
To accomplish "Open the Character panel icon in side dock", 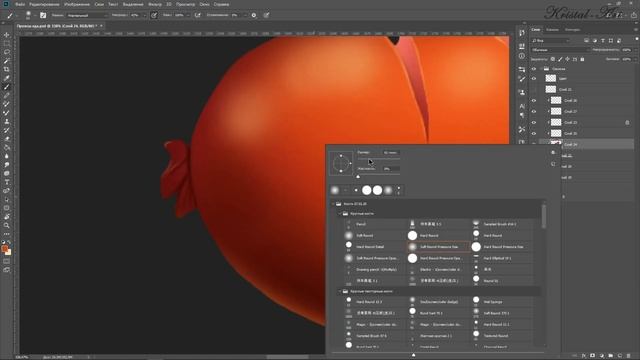I will (x=522, y=106).
